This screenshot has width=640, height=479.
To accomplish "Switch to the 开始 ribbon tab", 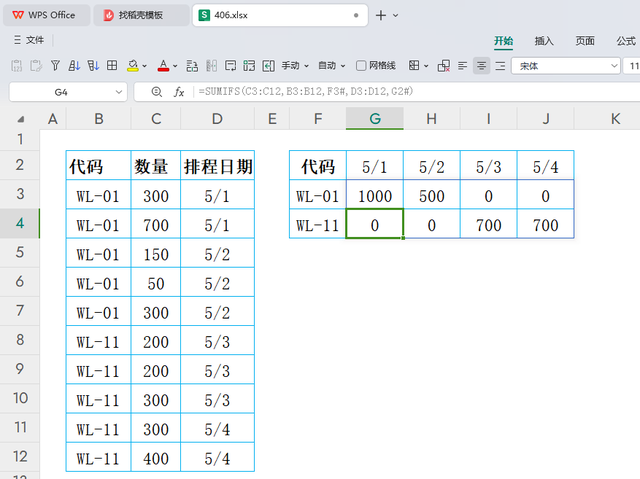I will click(504, 41).
